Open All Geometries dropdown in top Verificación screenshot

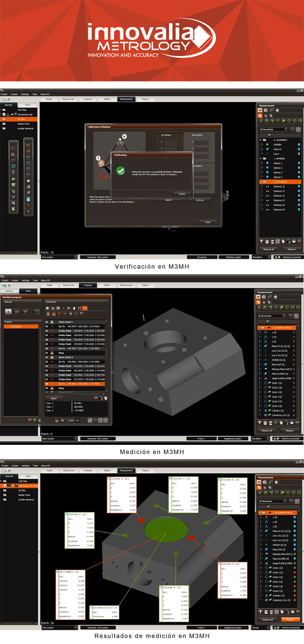(273, 130)
